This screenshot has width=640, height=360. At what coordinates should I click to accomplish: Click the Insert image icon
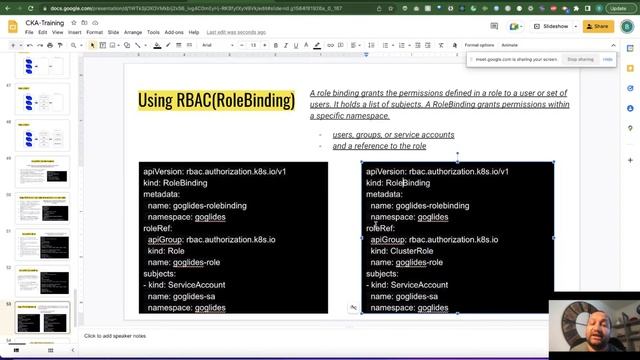click(x=113, y=45)
